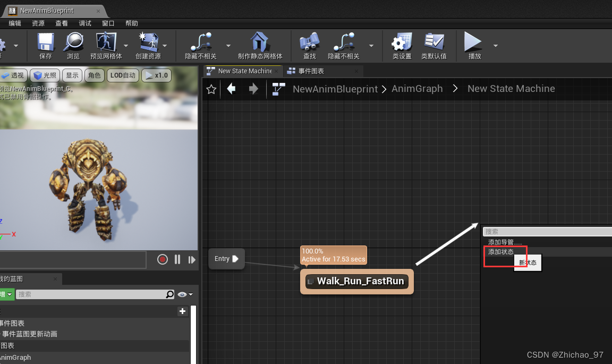Screen dimensions: 612x364
Task: Click the AnimGraph breadcrumb link
Action: click(x=417, y=88)
